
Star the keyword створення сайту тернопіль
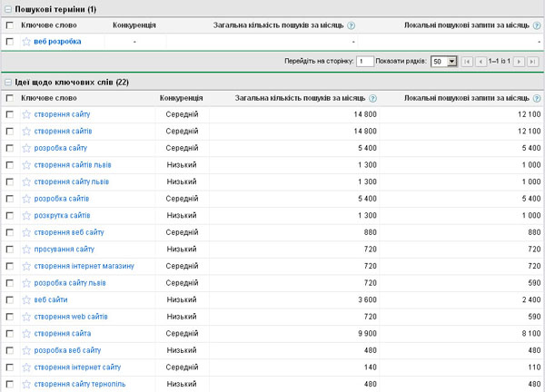(26, 384)
